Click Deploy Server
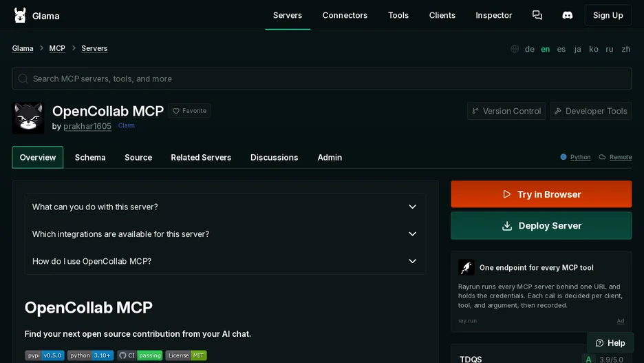The image size is (644, 363). tap(541, 226)
